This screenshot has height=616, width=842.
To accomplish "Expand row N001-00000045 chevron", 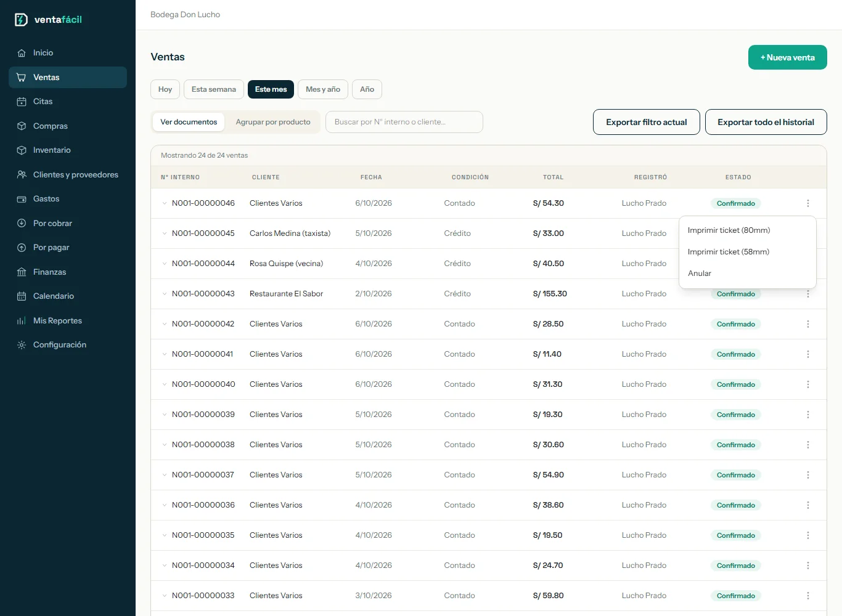I will pos(165,233).
